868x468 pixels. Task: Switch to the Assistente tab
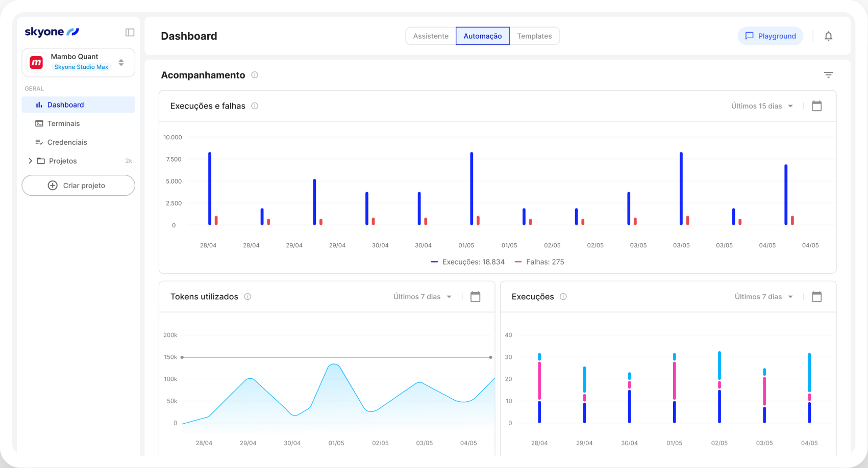pyautogui.click(x=431, y=36)
